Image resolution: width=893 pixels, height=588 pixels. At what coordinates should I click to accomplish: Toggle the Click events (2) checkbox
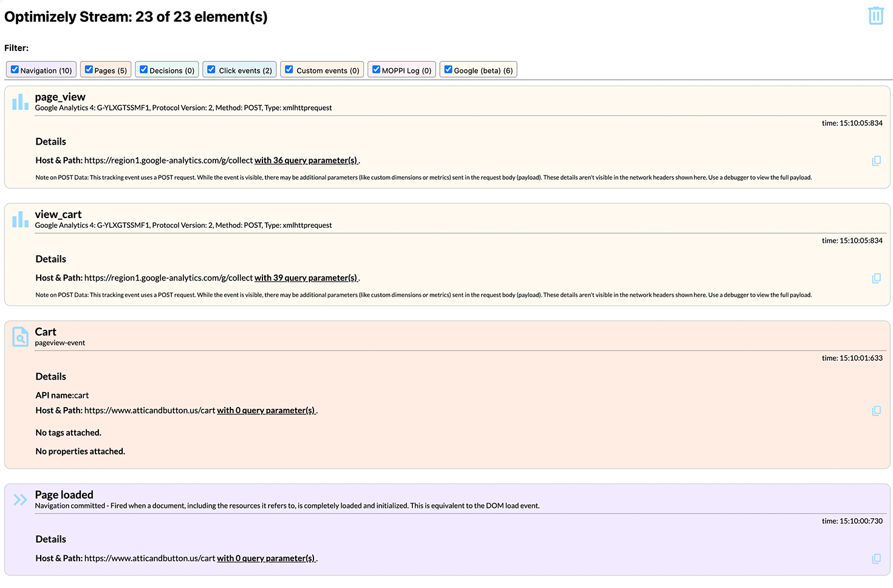click(211, 70)
